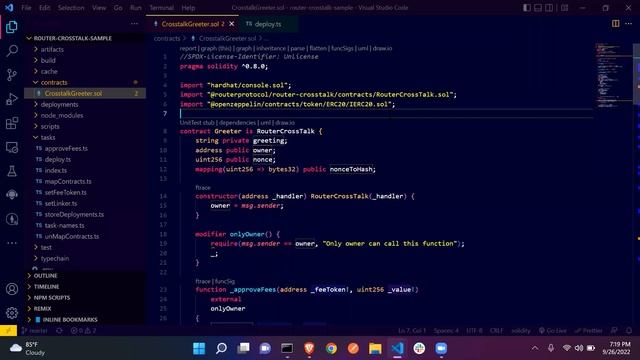Open editor More Actions menu

tap(628, 24)
